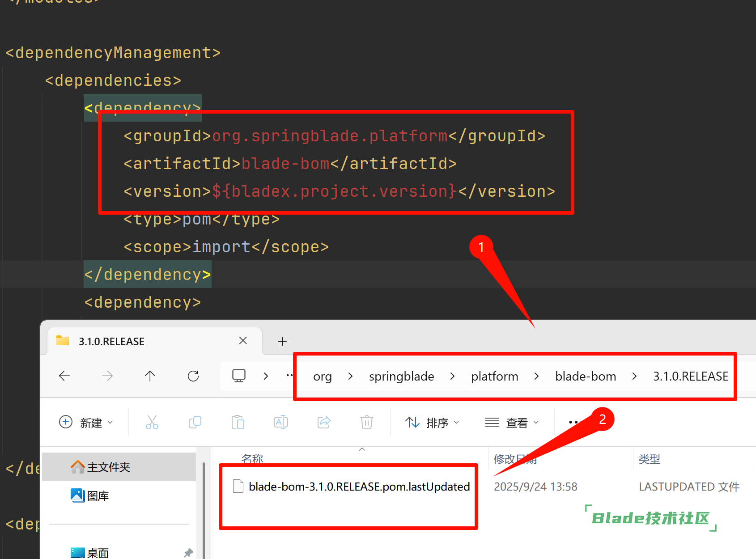Click the Paste clipboard icon
This screenshot has width=756, height=559.
[x=238, y=422]
